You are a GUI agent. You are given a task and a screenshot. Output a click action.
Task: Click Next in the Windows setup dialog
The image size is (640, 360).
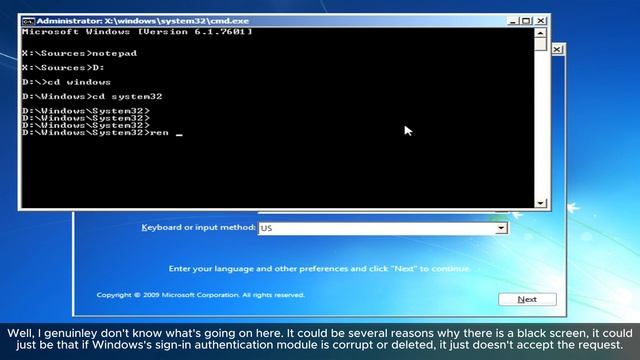527,299
